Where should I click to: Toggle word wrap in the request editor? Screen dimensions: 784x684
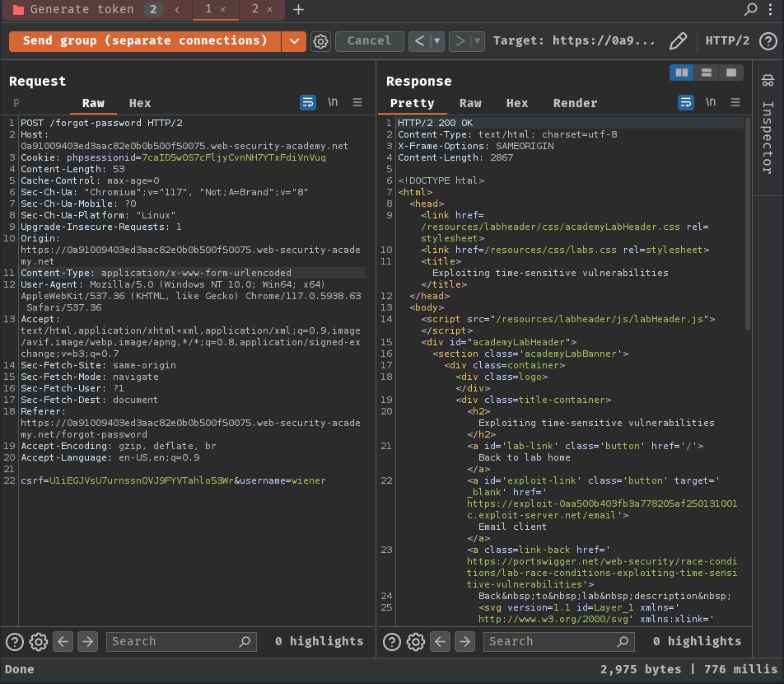point(308,102)
